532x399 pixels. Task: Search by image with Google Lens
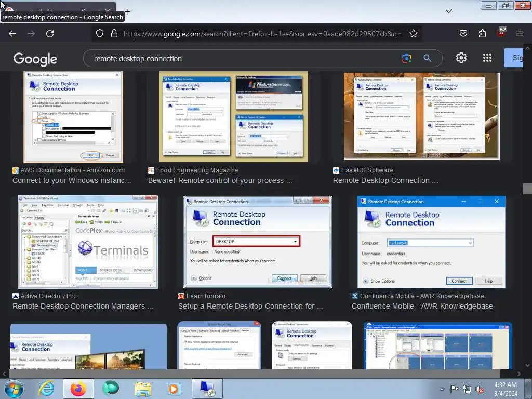tap(406, 58)
